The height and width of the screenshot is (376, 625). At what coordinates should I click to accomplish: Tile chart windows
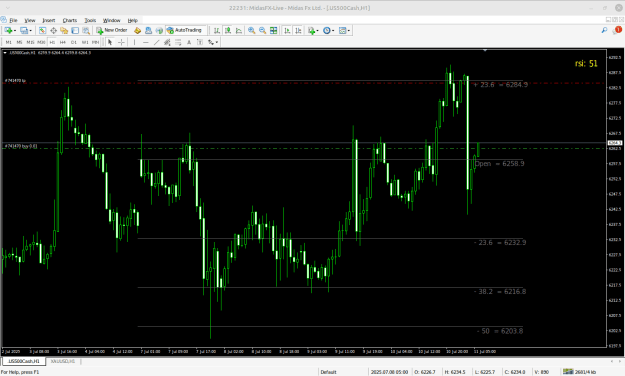click(273, 30)
